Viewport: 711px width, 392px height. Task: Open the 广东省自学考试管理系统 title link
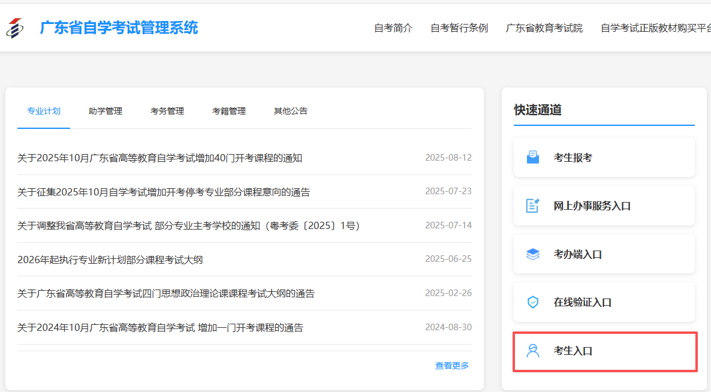pyautogui.click(x=119, y=28)
